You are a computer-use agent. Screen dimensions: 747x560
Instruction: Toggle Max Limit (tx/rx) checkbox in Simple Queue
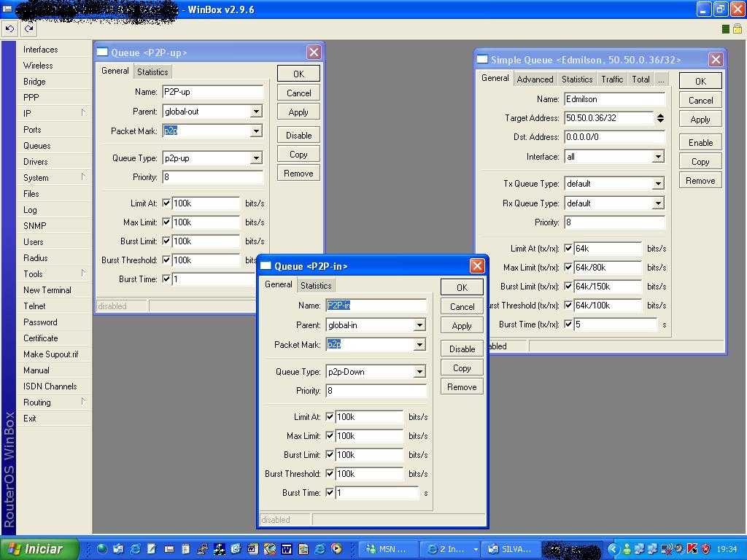pyautogui.click(x=568, y=268)
